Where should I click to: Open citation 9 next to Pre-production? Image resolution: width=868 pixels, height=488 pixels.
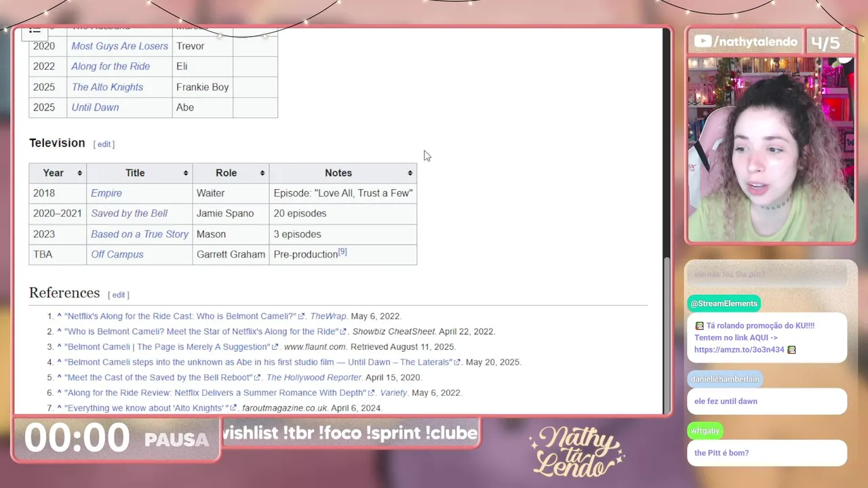[x=342, y=251]
